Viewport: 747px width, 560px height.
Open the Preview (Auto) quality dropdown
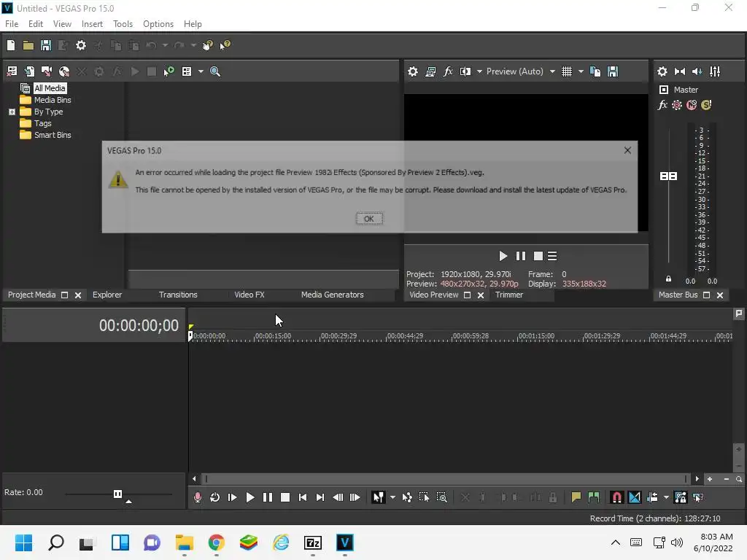click(x=552, y=71)
